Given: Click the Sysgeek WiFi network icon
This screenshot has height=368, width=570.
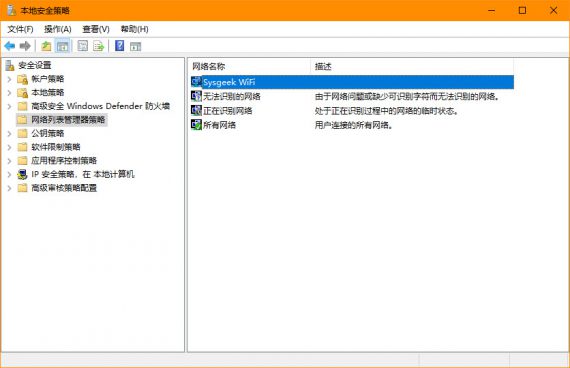Looking at the screenshot, I should (196, 82).
